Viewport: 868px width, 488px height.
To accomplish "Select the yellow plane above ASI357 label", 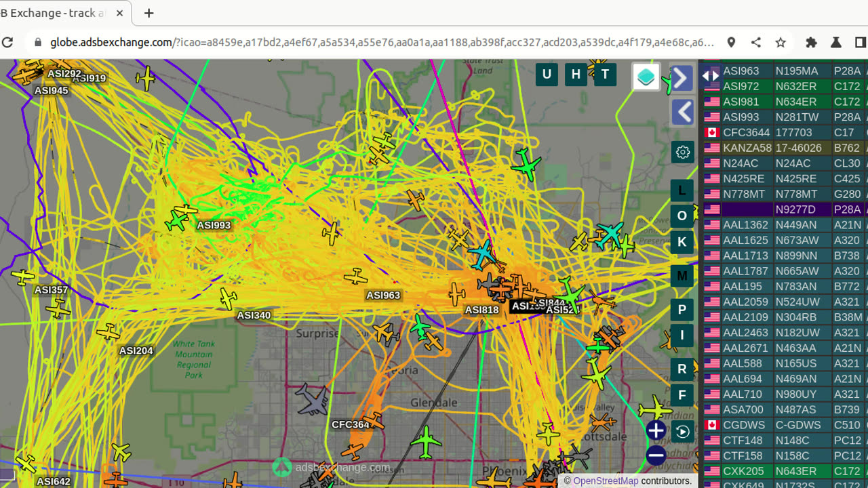I will (x=23, y=277).
